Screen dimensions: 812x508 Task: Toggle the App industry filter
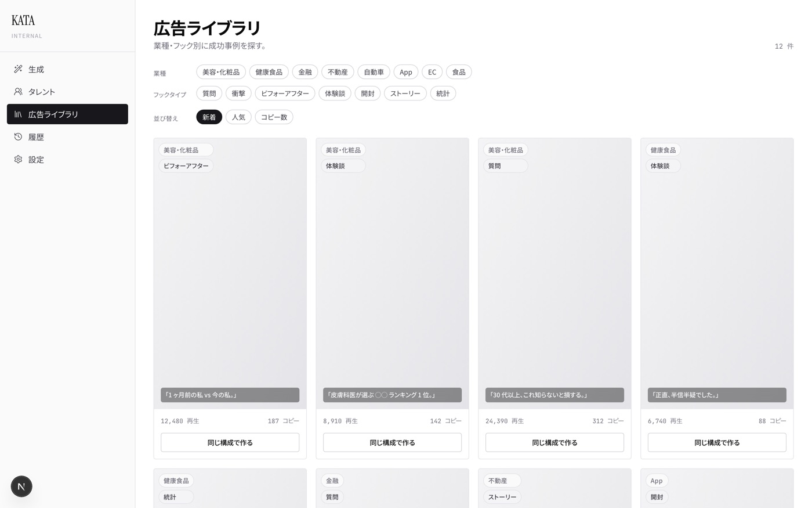[406, 72]
